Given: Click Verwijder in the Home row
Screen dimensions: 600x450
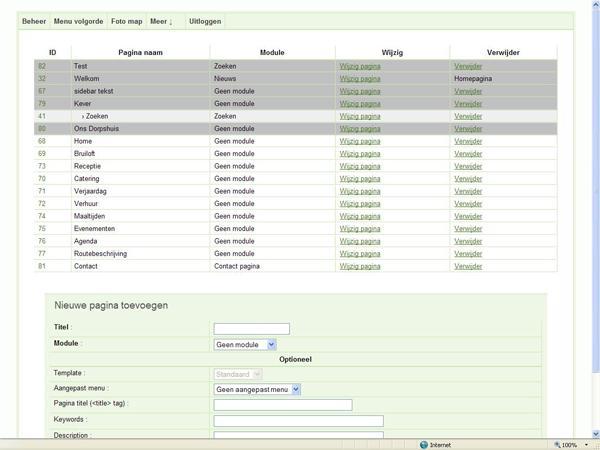Looking at the screenshot, I should (468, 141).
